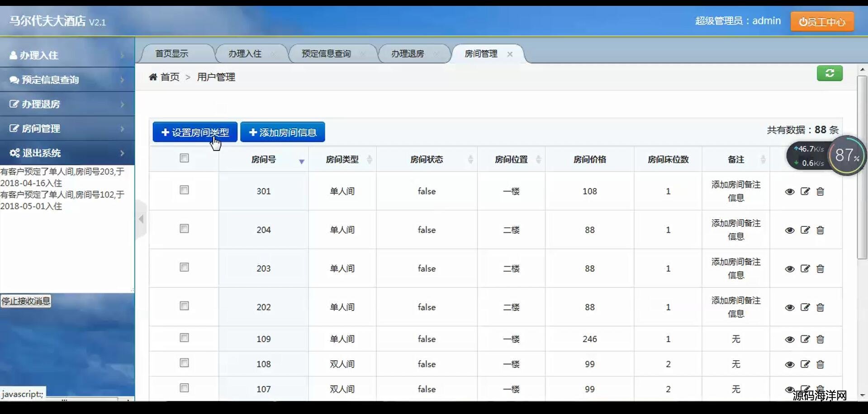The height and width of the screenshot is (414, 868).
Task: Click the trash delete icon for room 203
Action: coord(820,269)
